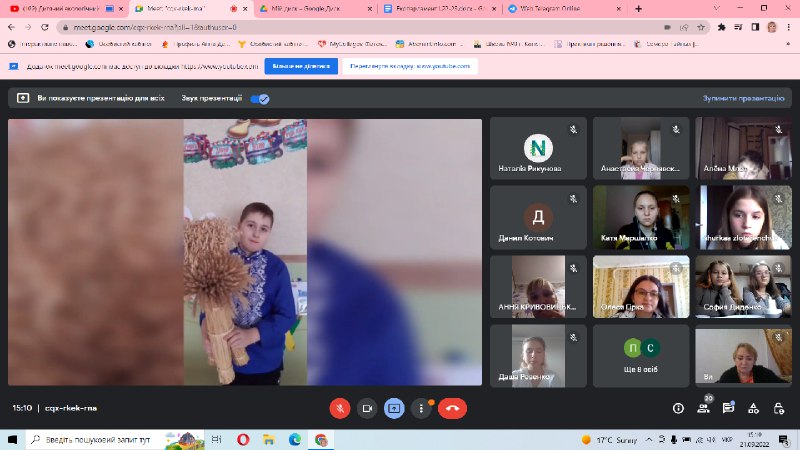Open the tab search chevron
This screenshot has height=450, width=800.
717,9
